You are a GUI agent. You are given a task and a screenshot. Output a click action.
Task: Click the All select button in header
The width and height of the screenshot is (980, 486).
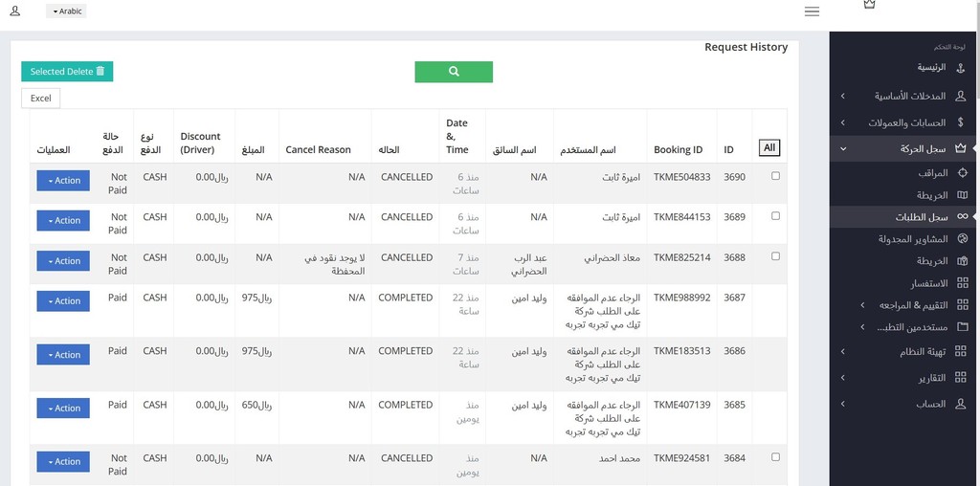(x=769, y=148)
